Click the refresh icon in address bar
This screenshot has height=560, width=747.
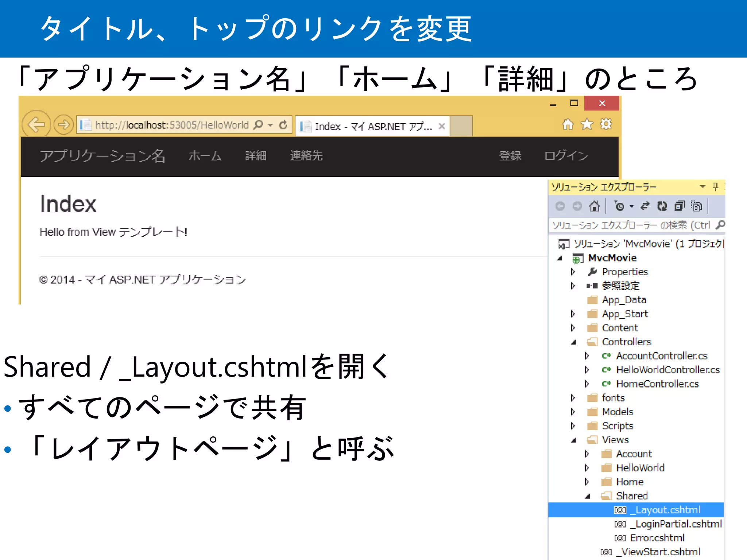point(283,125)
